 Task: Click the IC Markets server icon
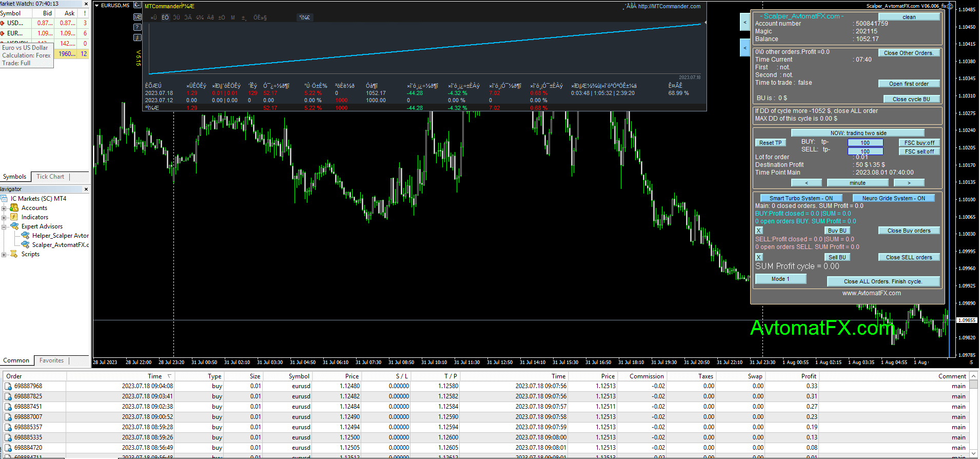tap(4, 199)
